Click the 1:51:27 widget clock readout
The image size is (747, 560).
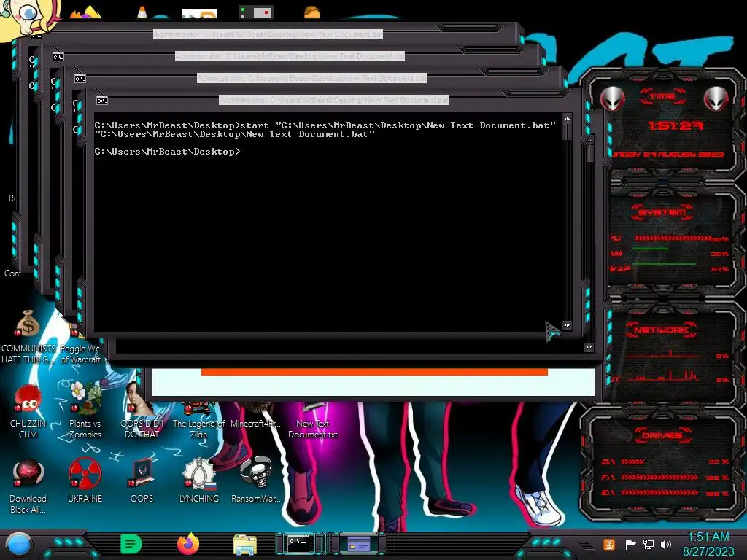pos(675,125)
